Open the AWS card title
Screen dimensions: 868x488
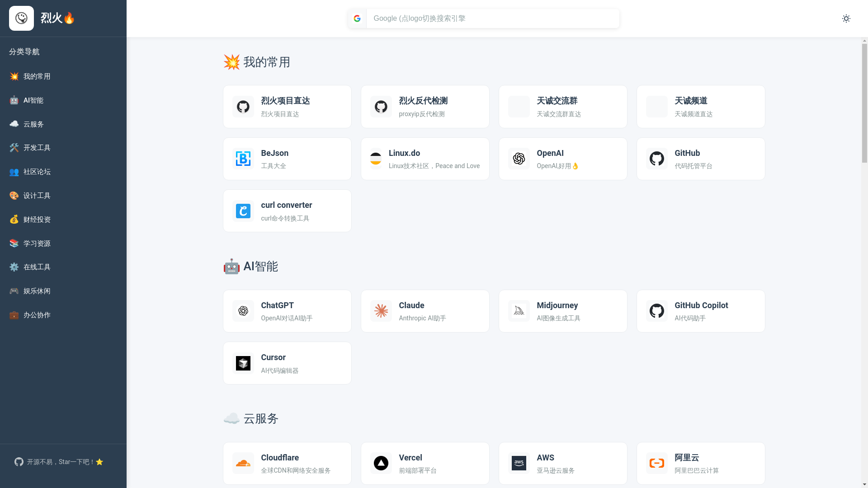point(545,458)
